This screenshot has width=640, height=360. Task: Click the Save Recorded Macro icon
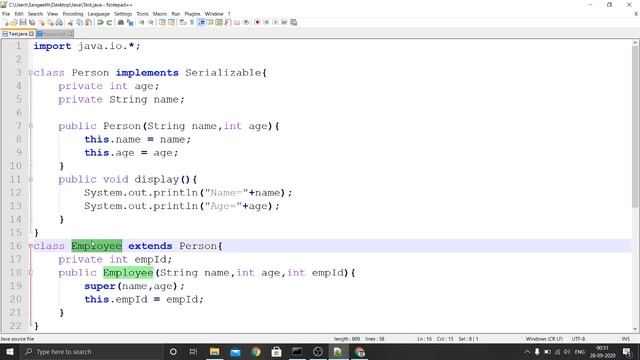point(293,22)
